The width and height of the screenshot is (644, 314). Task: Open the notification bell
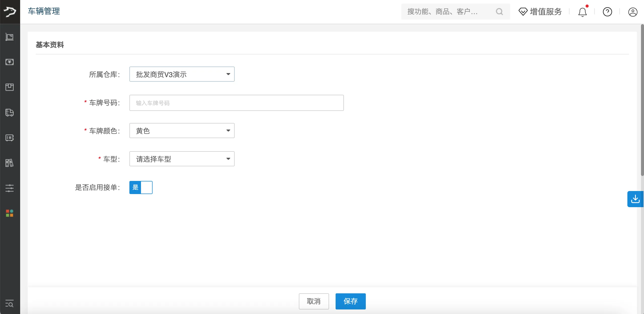click(x=582, y=12)
